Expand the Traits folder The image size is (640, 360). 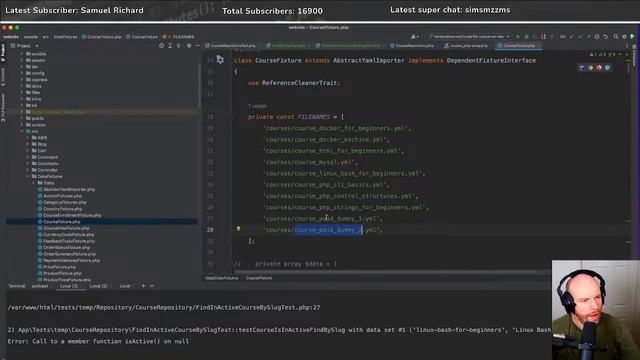tap(33, 183)
